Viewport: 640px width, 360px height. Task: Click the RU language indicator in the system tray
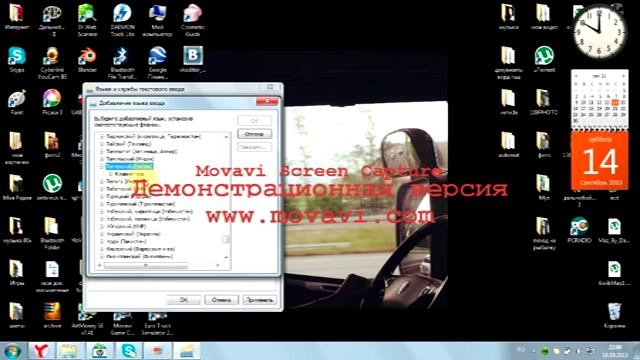(x=521, y=350)
